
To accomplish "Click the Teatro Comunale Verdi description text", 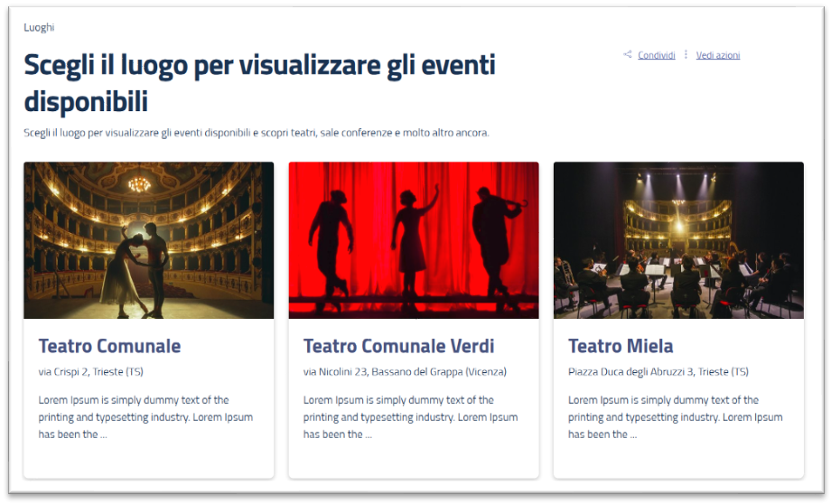I will point(410,416).
